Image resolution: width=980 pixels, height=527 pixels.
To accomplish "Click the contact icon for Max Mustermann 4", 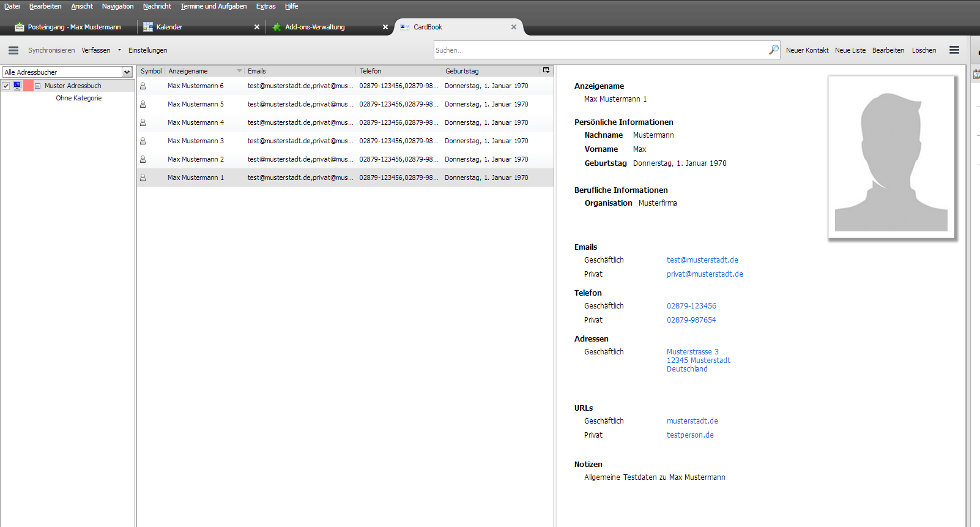I will [143, 122].
